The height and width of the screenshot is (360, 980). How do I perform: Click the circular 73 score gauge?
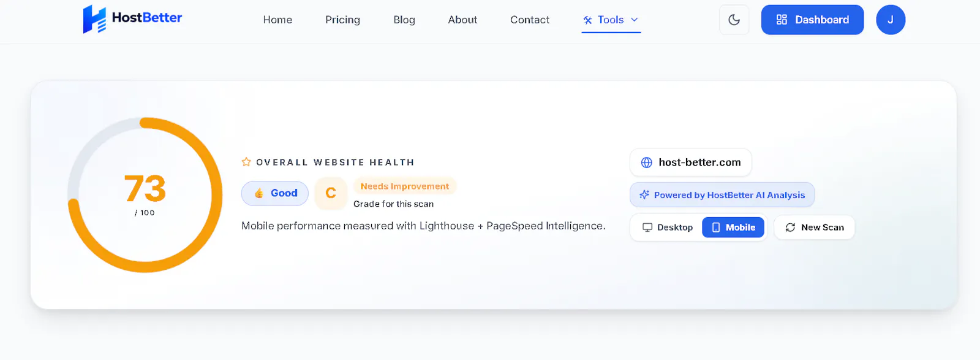click(145, 195)
